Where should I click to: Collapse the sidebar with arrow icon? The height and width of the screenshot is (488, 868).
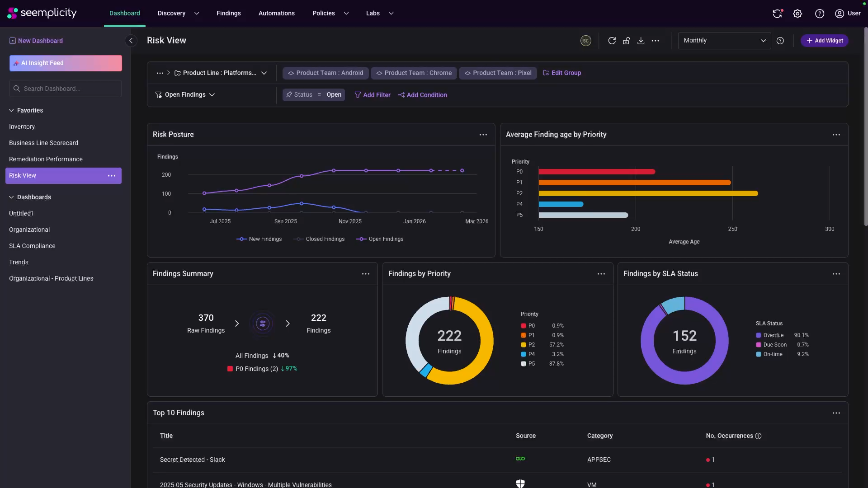coord(131,41)
